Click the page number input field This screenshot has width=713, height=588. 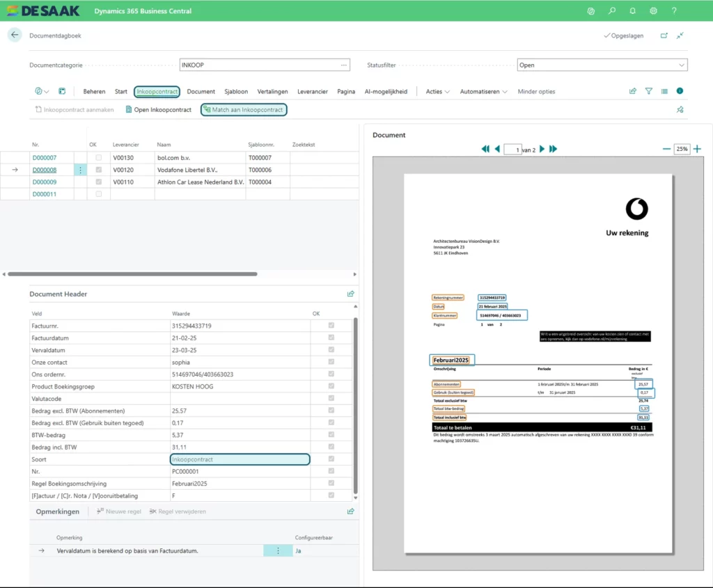tap(512, 149)
